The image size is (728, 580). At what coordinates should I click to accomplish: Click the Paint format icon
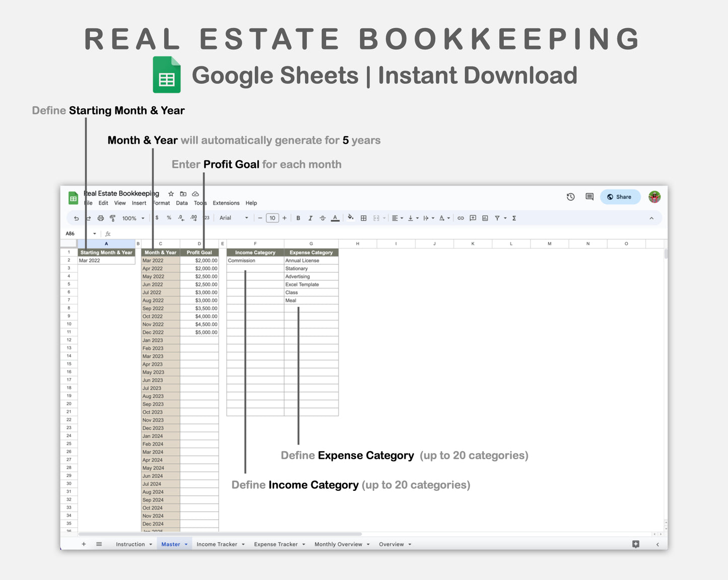click(112, 217)
